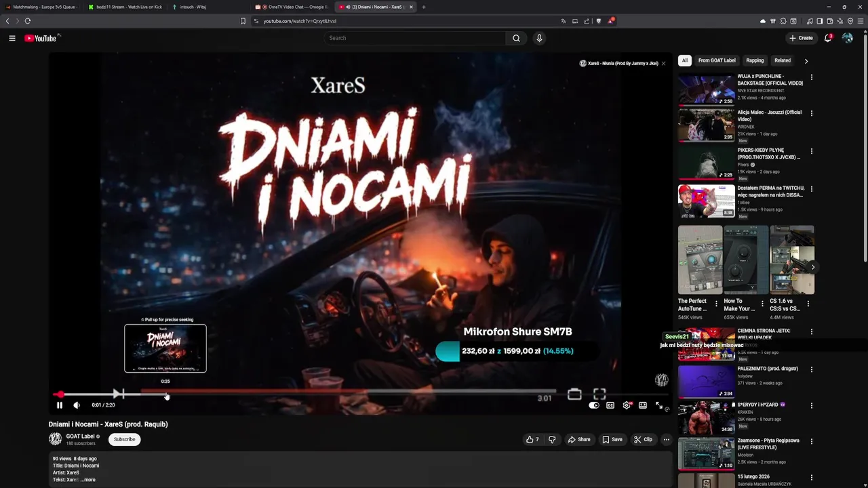Toggle closed captions CC button

coord(610,405)
